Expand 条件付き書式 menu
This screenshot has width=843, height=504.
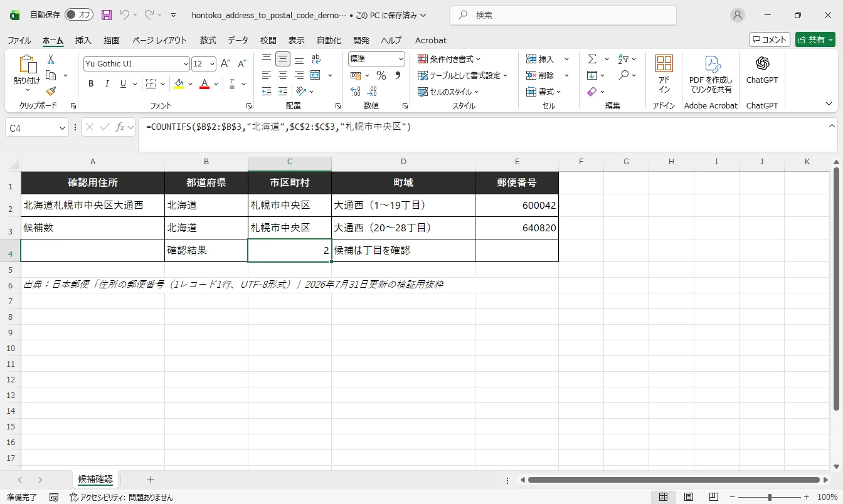(x=449, y=59)
